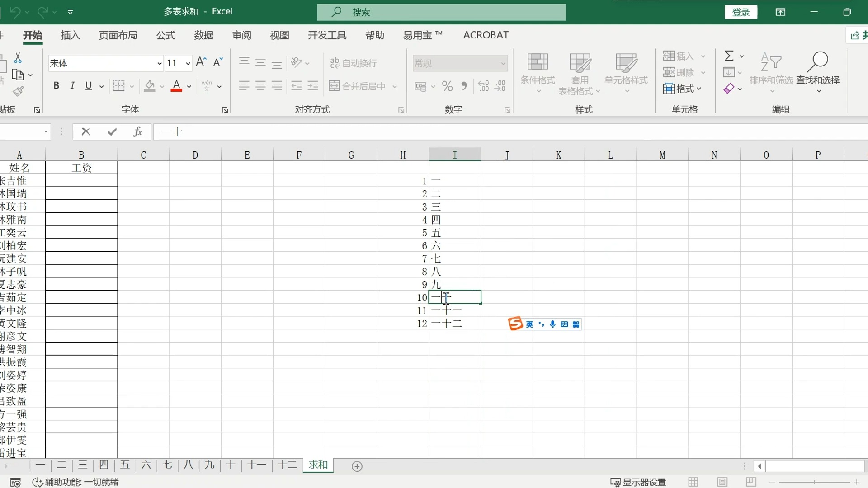This screenshot has width=868, height=488.
Task: Select the 求和 sheet tab
Action: click(319, 465)
